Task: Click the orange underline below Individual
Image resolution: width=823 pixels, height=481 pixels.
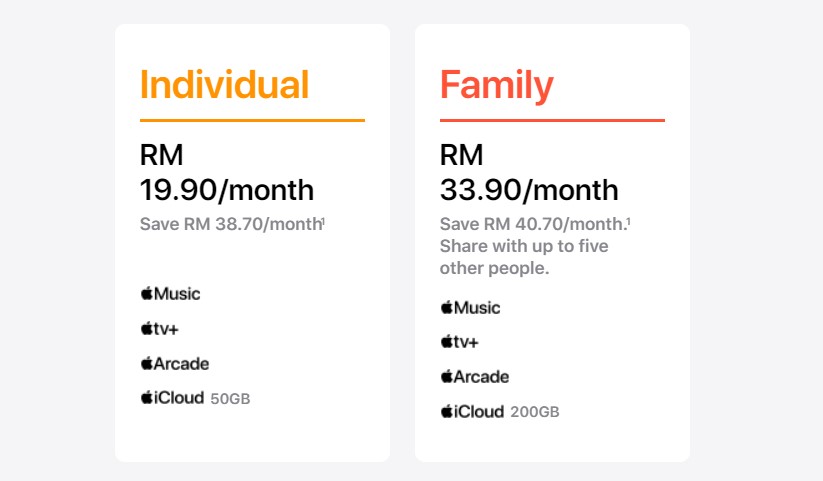Action: tap(252, 120)
